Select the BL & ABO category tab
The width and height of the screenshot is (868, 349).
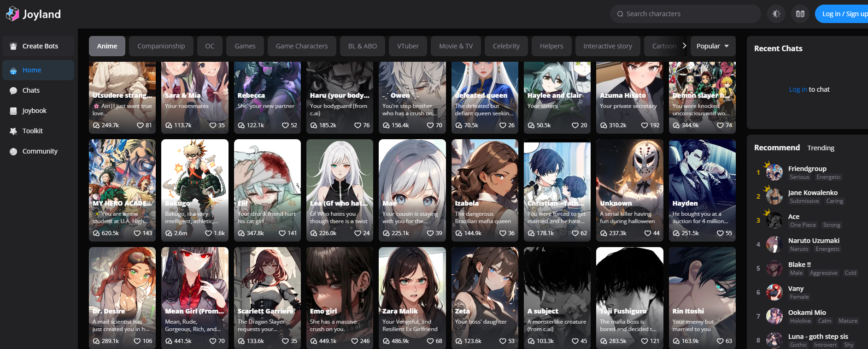pos(363,46)
